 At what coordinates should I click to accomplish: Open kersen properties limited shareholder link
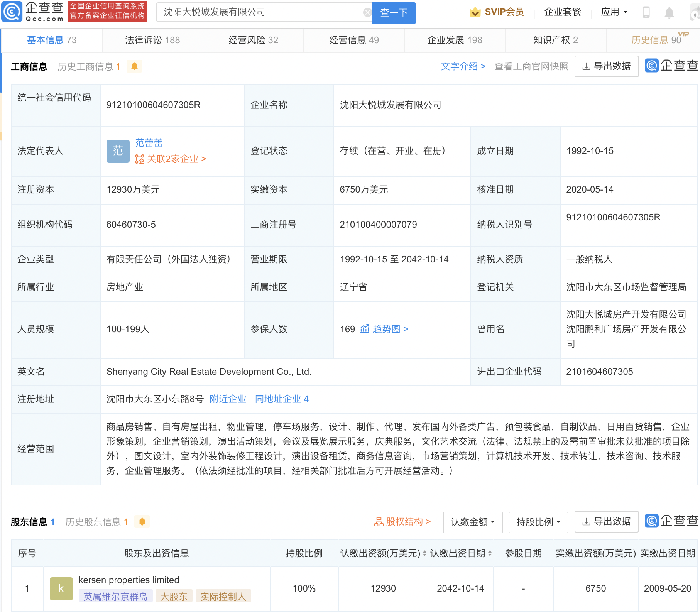[x=129, y=580]
